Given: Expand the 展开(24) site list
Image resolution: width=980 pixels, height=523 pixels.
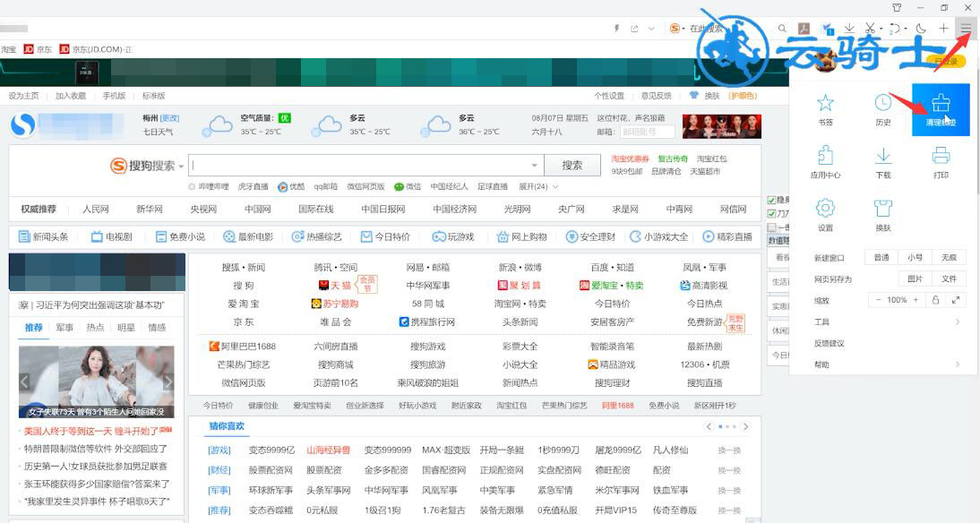Looking at the screenshot, I should [x=538, y=187].
